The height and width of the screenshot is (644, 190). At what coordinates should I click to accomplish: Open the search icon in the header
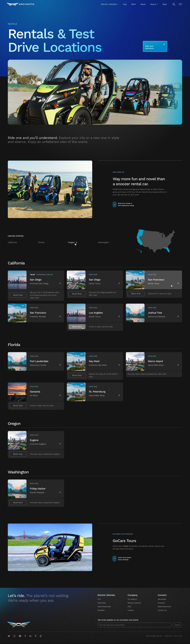tap(174, 4)
